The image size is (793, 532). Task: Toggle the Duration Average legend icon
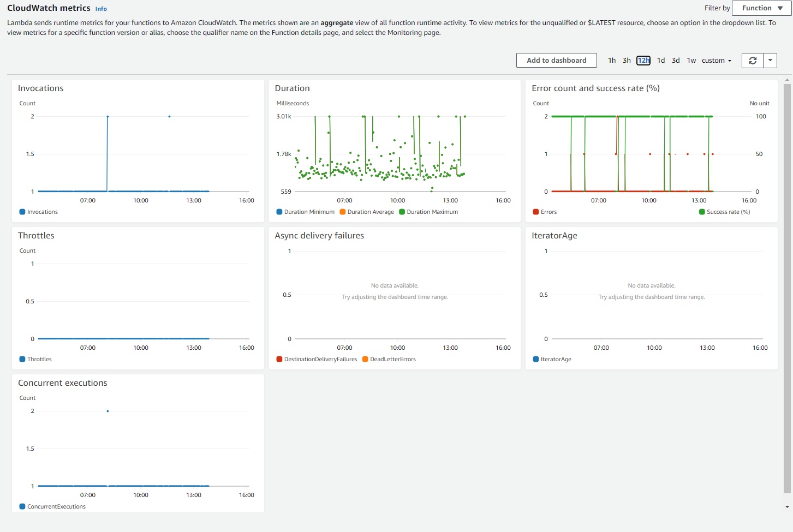(x=343, y=212)
